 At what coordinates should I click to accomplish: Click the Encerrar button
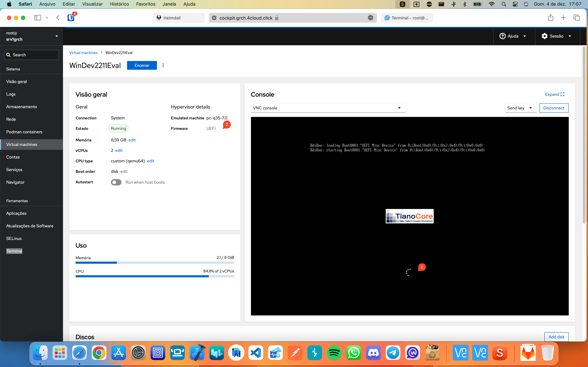(142, 65)
